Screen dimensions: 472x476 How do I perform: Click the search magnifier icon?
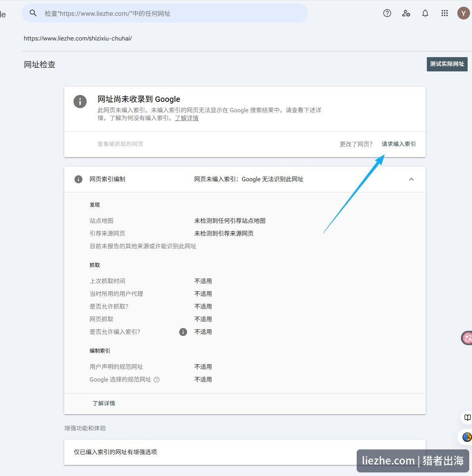coord(33,13)
